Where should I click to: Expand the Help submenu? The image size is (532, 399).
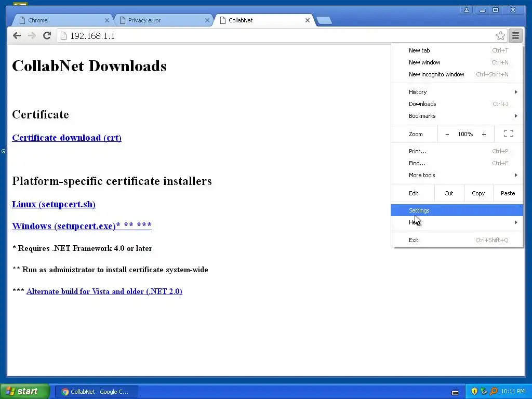click(x=457, y=222)
